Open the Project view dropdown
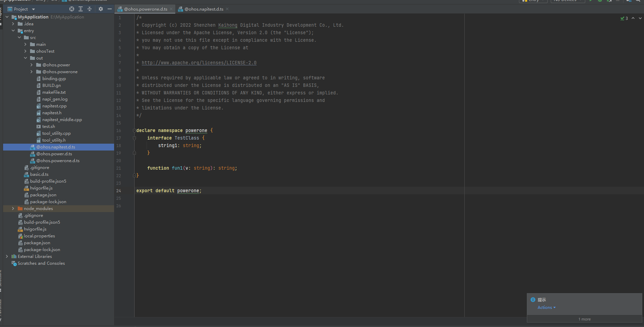 (33, 9)
